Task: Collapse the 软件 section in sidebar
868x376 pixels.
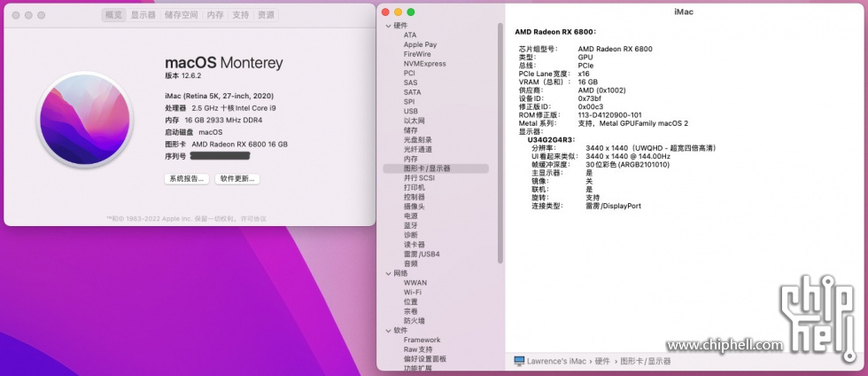Action: (388, 331)
